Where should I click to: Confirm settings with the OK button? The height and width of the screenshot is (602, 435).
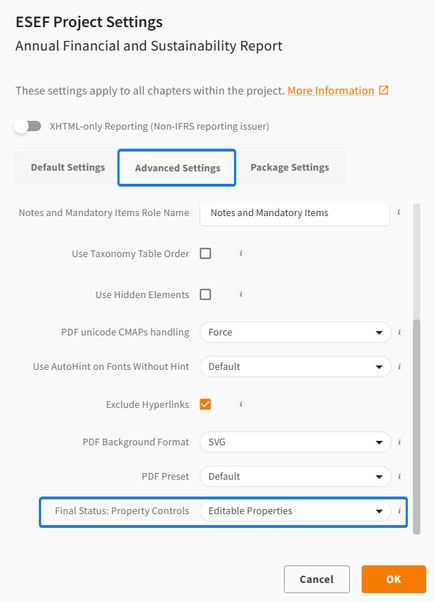394,579
